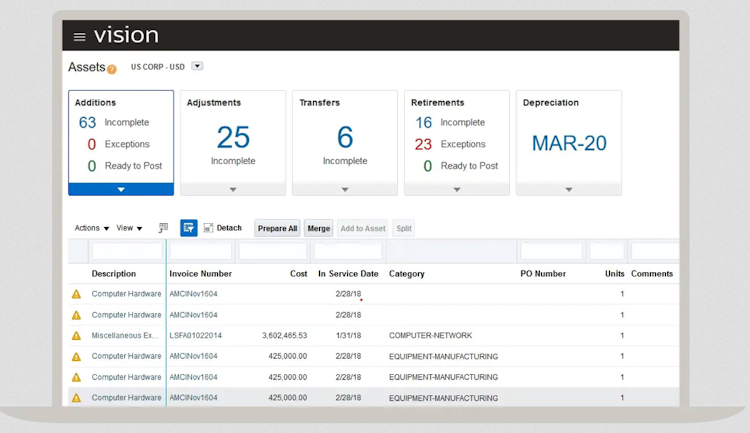Image resolution: width=750 pixels, height=433 pixels.
Task: Open the US CORP - USD book dropdown
Action: click(197, 67)
